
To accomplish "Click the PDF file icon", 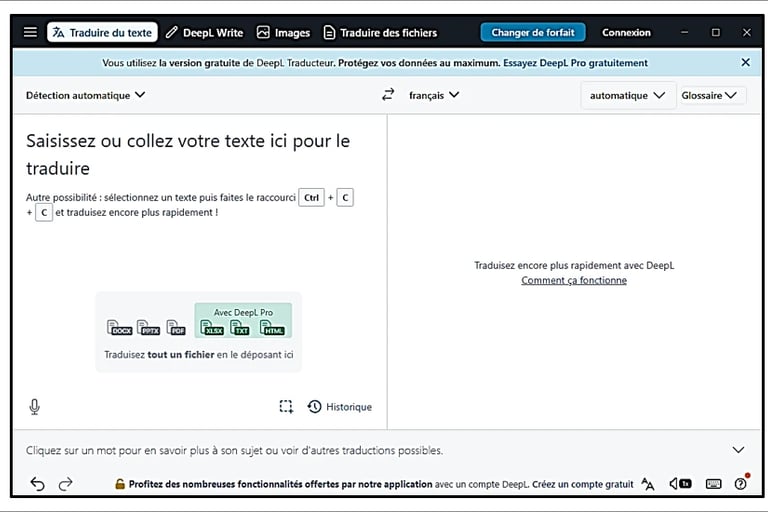I will [x=176, y=327].
